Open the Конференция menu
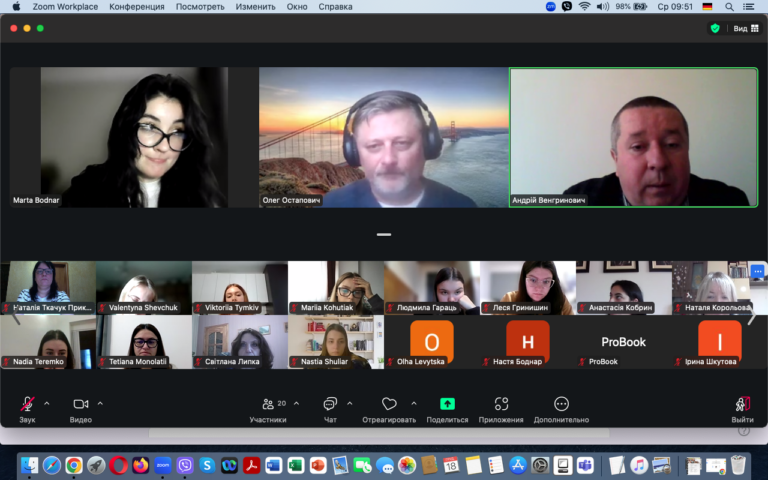Image resolution: width=768 pixels, height=480 pixels. point(137,7)
